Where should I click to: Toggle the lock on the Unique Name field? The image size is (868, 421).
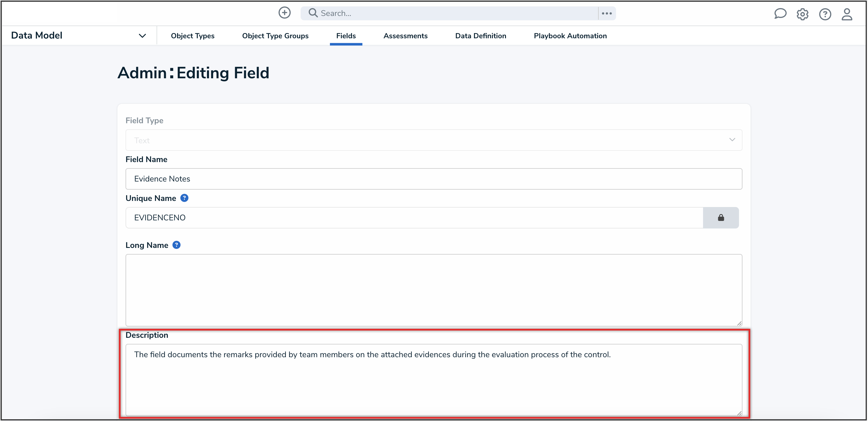coord(721,217)
